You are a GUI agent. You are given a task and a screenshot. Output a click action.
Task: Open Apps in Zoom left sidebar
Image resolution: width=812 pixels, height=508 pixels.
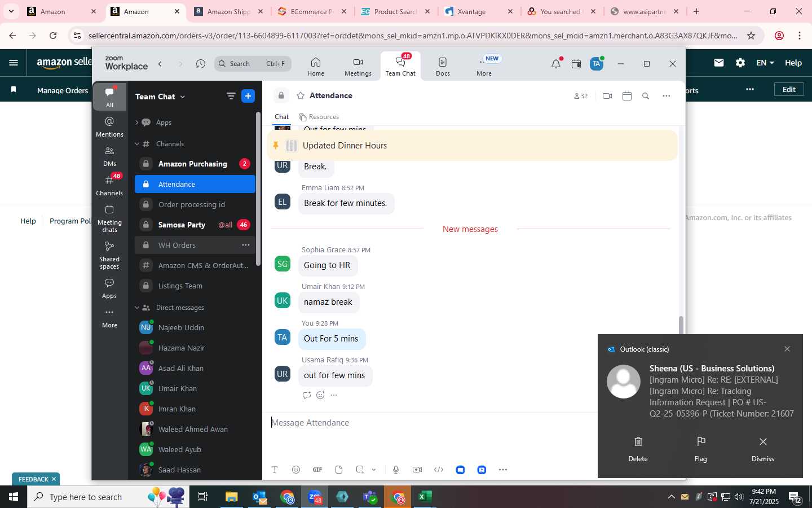[x=109, y=288]
